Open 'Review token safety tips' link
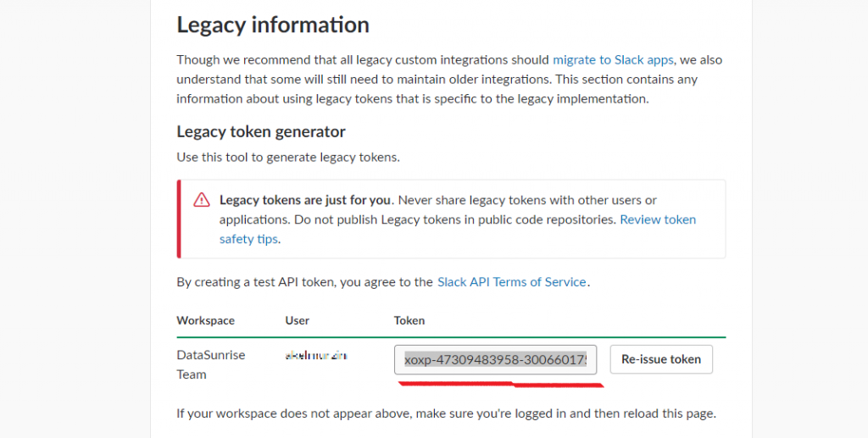Image resolution: width=868 pixels, height=438 pixels. pyautogui.click(x=457, y=229)
